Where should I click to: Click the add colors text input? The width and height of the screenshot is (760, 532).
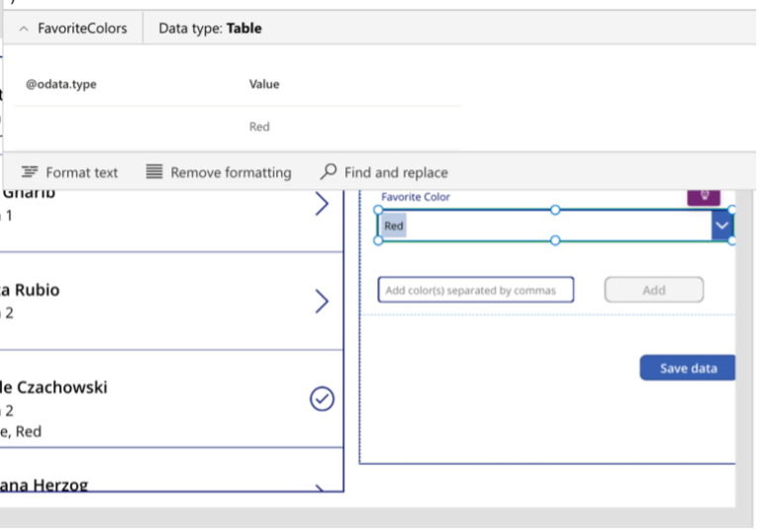point(476,290)
